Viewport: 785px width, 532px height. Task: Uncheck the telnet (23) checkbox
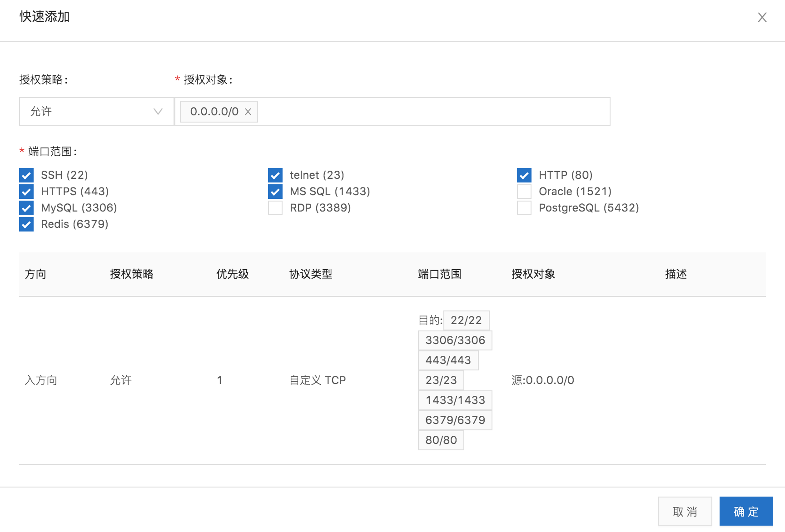coord(275,175)
